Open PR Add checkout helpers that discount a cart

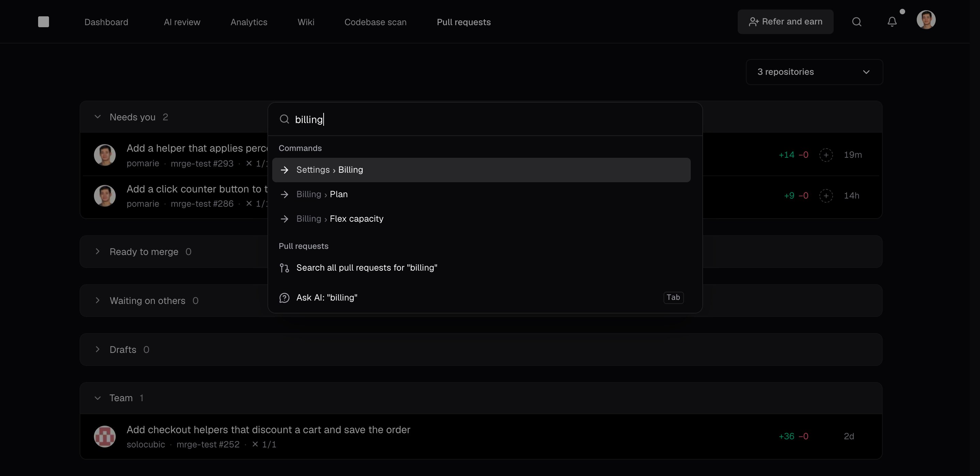point(268,430)
